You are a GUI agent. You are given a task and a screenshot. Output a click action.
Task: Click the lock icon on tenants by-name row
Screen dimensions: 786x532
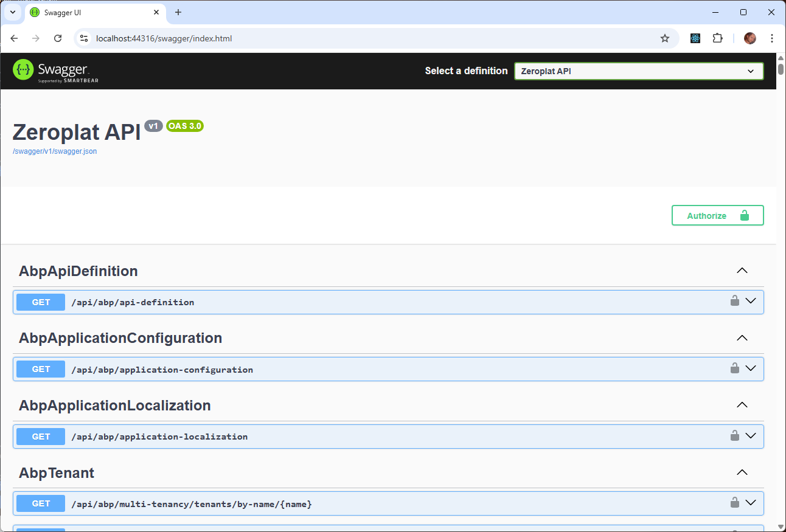click(x=734, y=502)
